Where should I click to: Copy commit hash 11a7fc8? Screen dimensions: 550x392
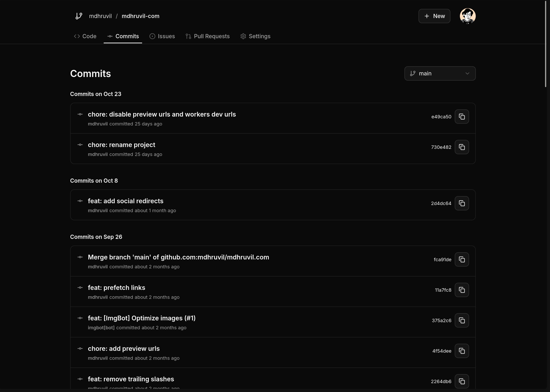[x=462, y=290]
